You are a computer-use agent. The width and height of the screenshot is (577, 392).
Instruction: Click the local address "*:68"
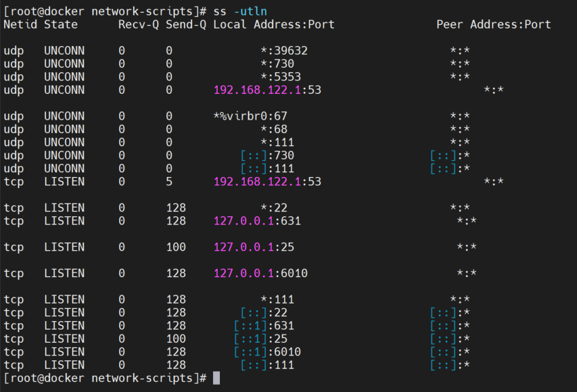(x=274, y=130)
